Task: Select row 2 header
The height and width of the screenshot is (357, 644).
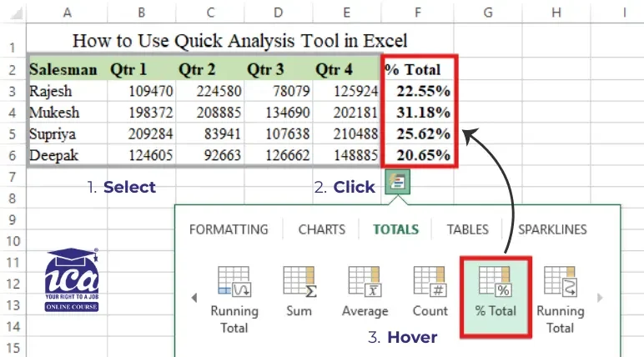Action: (x=13, y=69)
